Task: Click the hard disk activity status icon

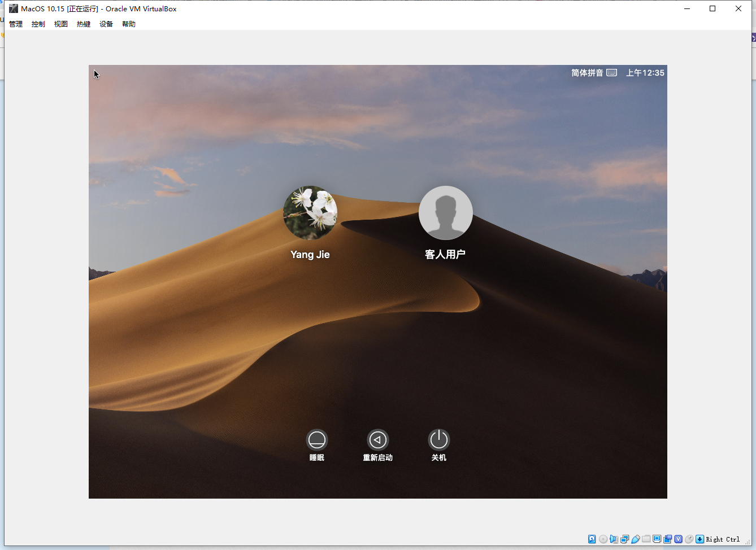Action: pos(592,539)
